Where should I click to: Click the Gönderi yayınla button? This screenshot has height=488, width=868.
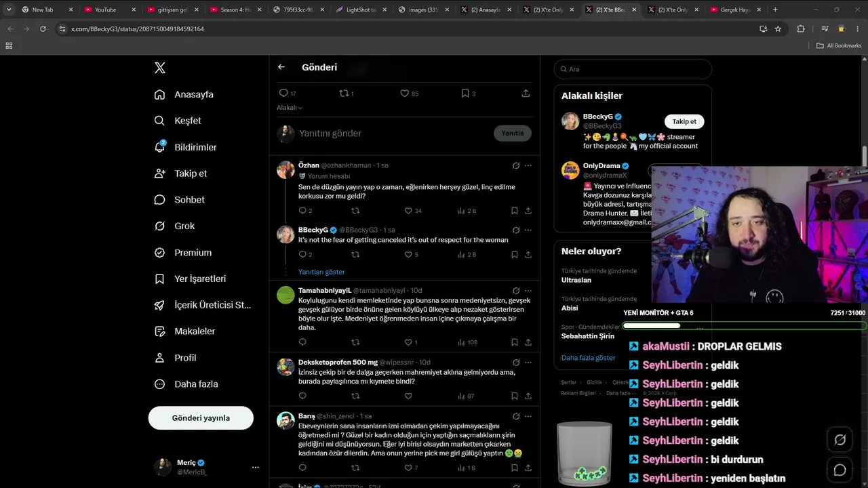click(201, 418)
